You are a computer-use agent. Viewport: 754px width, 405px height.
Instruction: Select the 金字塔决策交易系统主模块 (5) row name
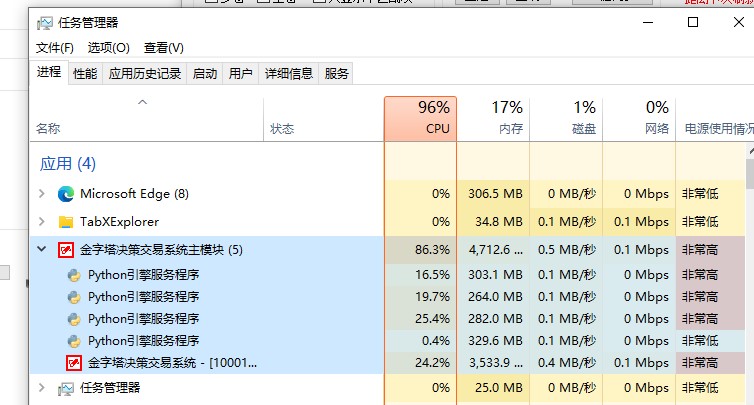tap(161, 250)
